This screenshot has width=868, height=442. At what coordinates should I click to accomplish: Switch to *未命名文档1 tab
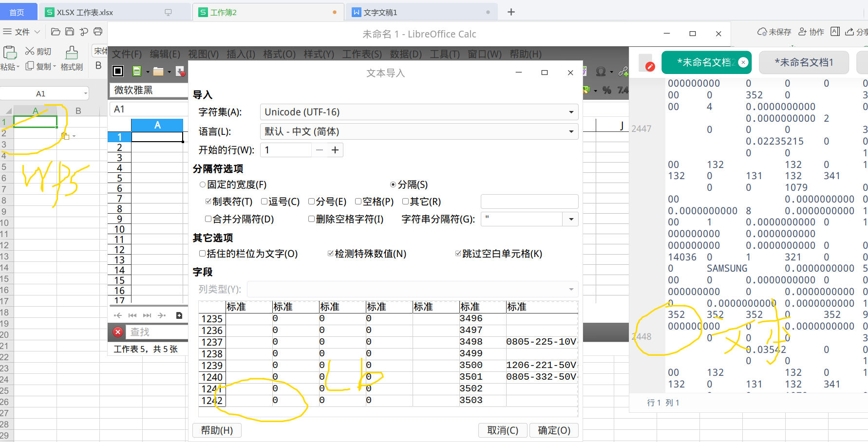tap(804, 62)
